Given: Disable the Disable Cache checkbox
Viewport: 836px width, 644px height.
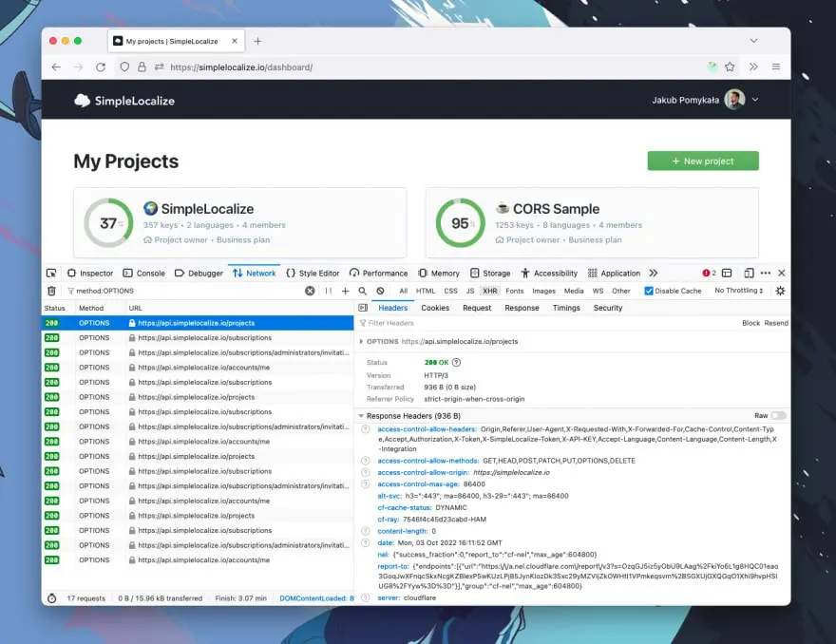Looking at the screenshot, I should point(650,291).
